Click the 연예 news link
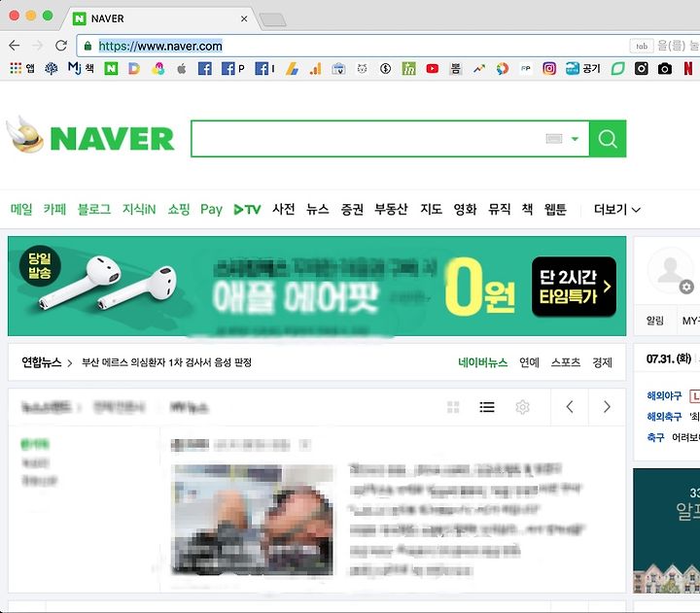This screenshot has height=613, width=700. tap(529, 362)
